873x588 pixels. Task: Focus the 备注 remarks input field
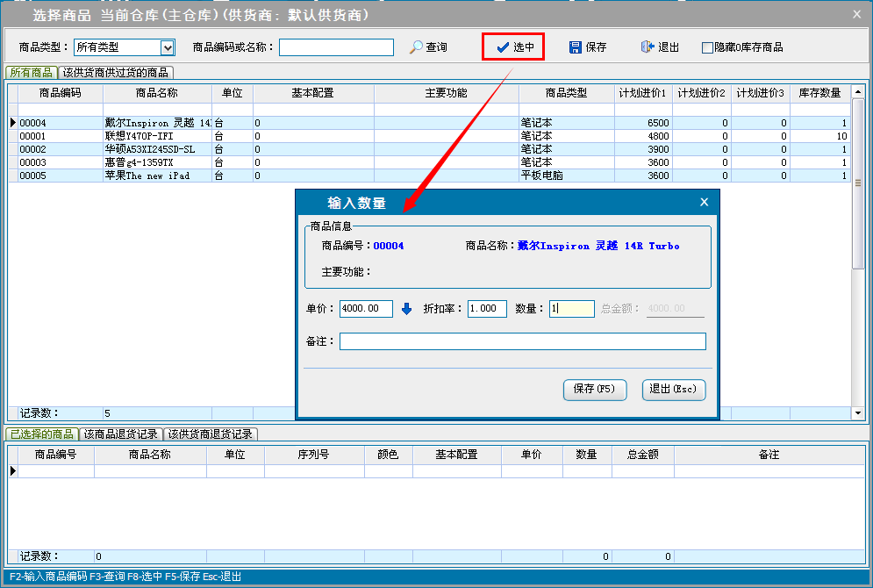coord(522,341)
